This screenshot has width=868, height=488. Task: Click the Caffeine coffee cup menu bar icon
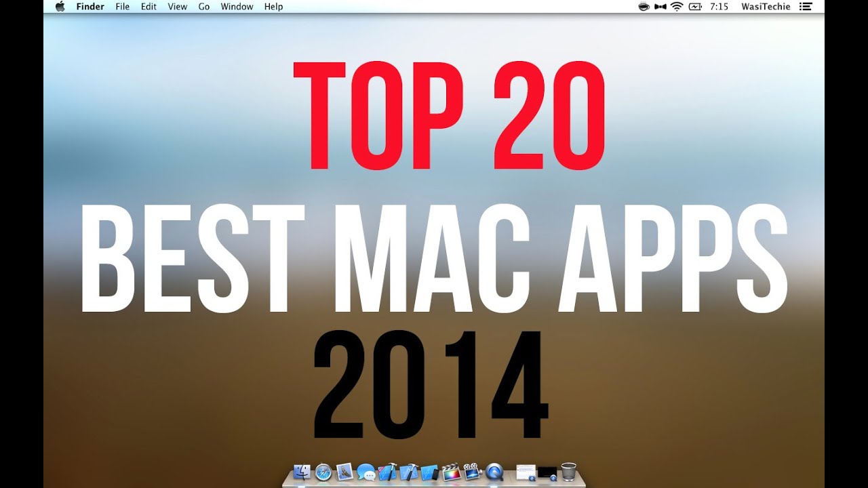coord(644,7)
